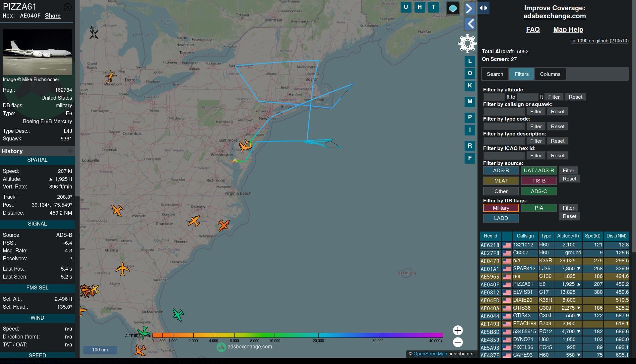Open tar1090 on github link

600,41
